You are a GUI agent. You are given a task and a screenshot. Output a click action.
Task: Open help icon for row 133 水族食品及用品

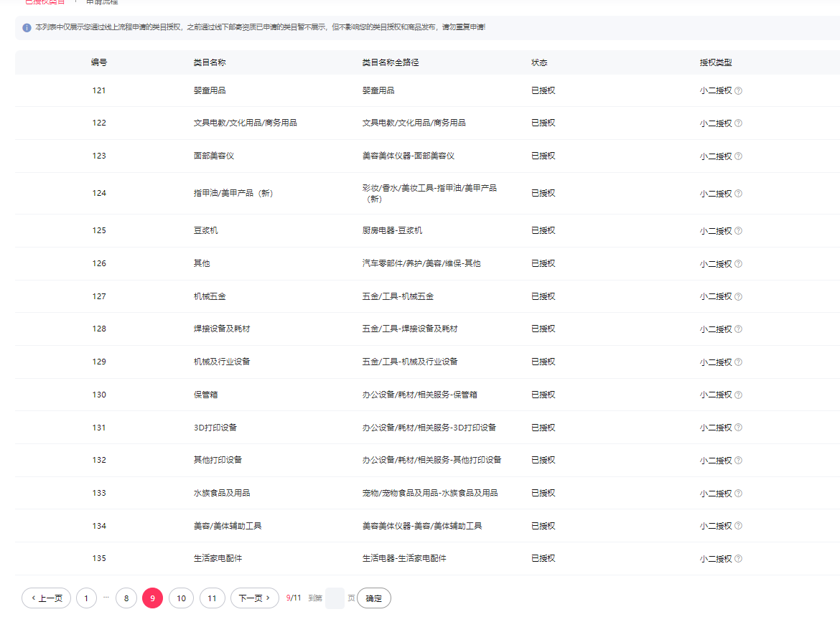click(x=738, y=494)
